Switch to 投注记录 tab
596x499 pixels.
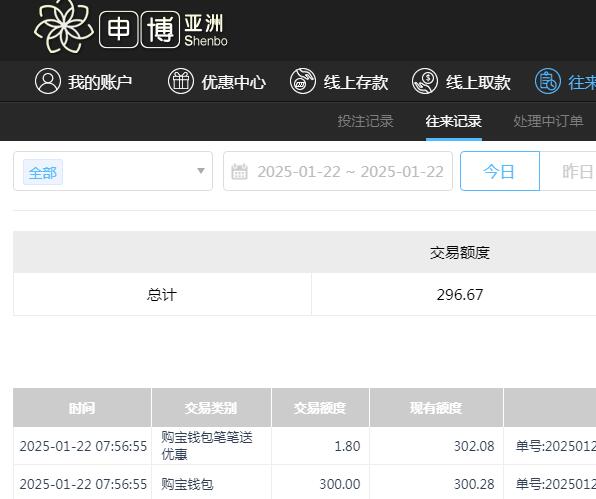tap(365, 121)
